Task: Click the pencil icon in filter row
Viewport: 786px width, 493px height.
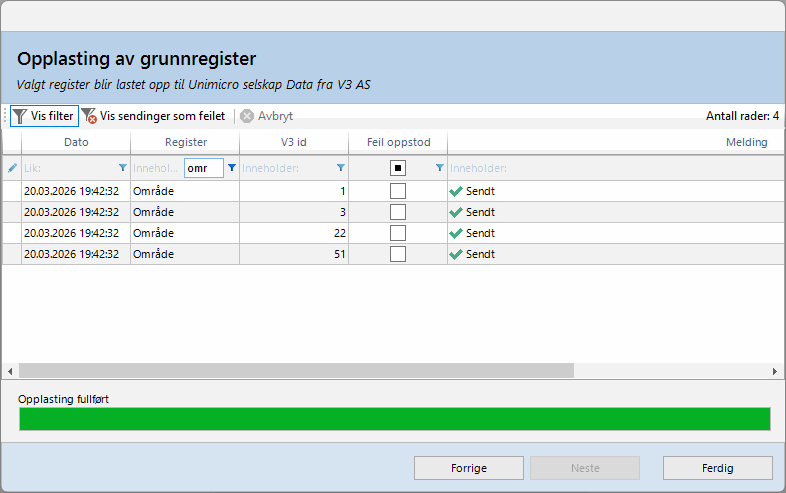Action: 12,168
